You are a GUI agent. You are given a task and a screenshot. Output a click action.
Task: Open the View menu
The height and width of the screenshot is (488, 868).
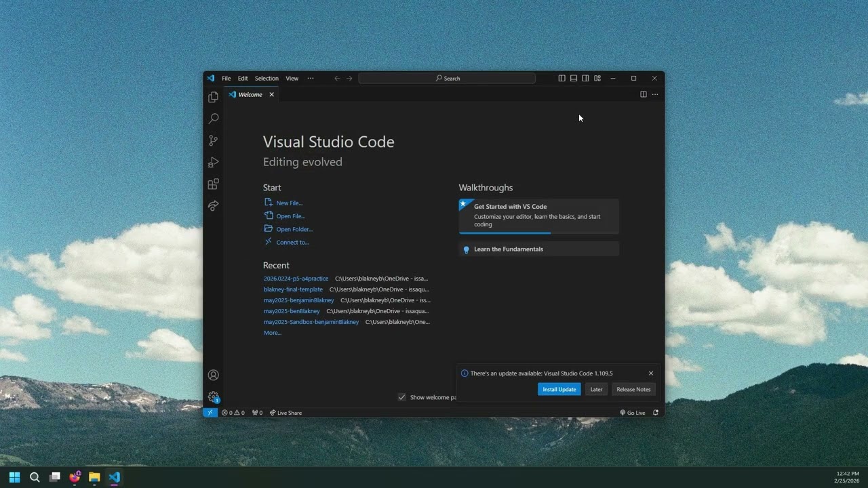292,78
